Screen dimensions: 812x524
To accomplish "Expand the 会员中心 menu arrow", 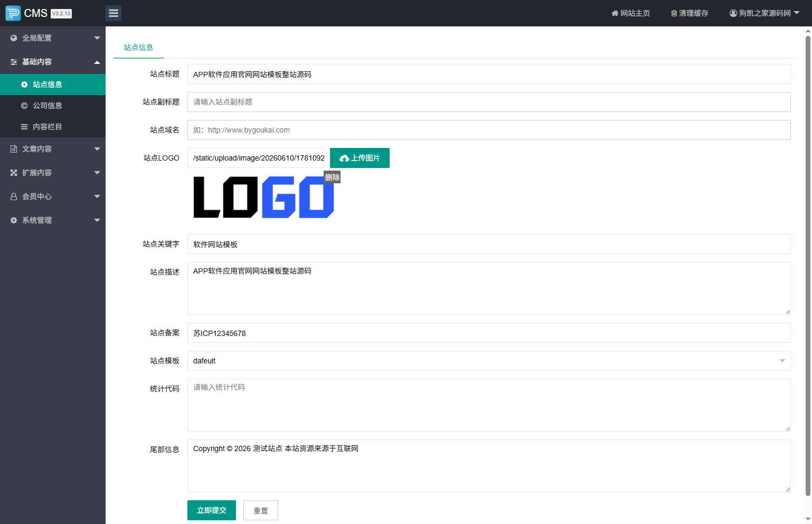I will (x=97, y=196).
